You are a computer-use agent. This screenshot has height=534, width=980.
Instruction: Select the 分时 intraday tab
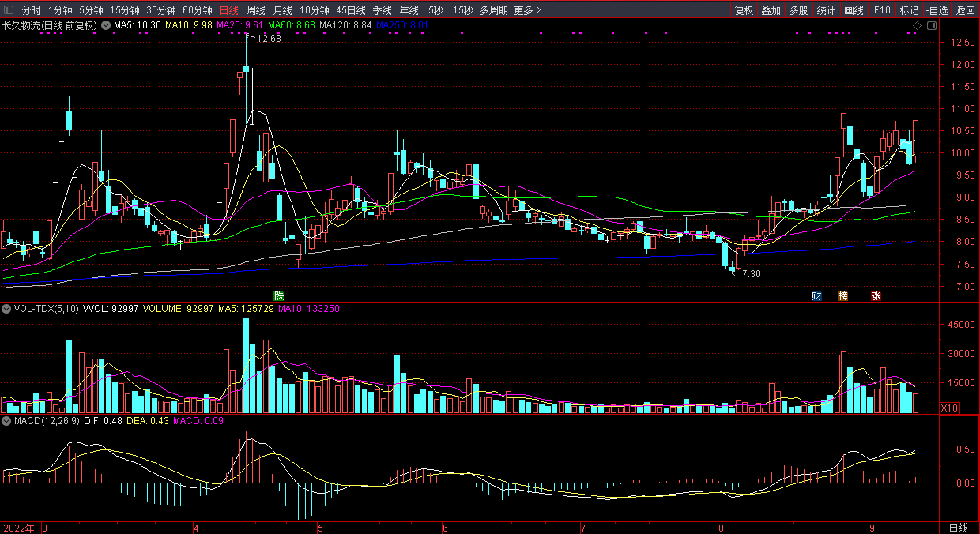(31, 10)
